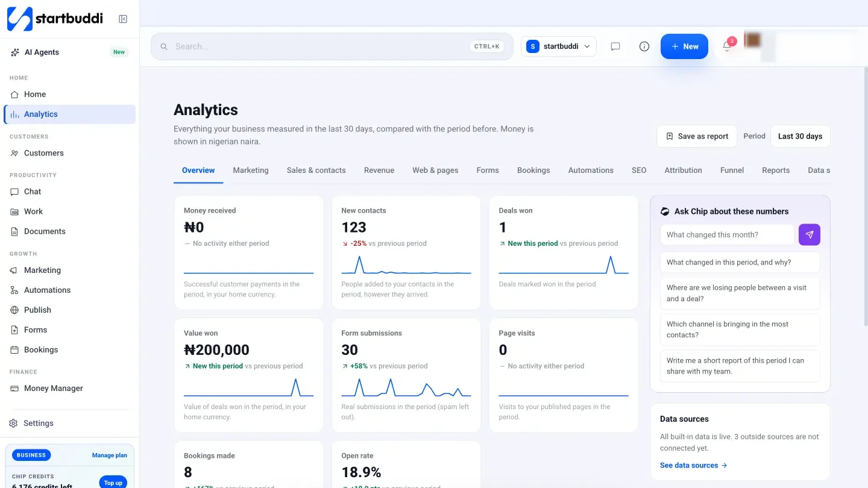This screenshot has height=488, width=868.
Task: Click the 'What changed this month?' input
Action: [x=727, y=234]
